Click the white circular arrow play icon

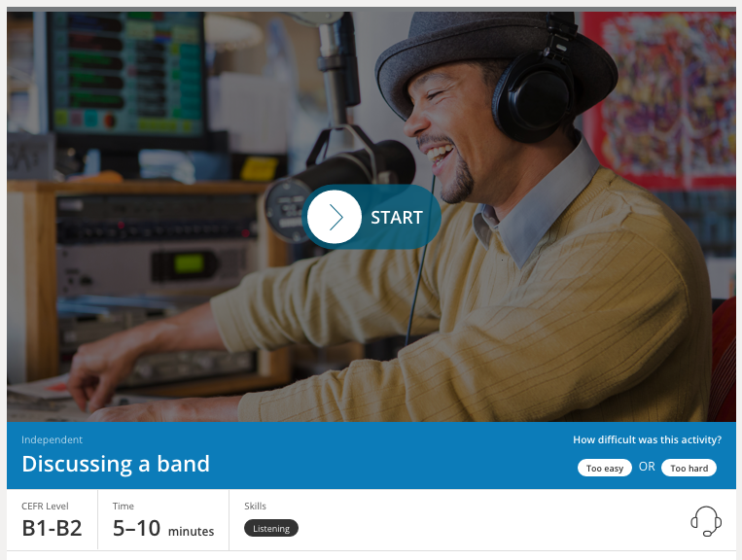coord(335,217)
